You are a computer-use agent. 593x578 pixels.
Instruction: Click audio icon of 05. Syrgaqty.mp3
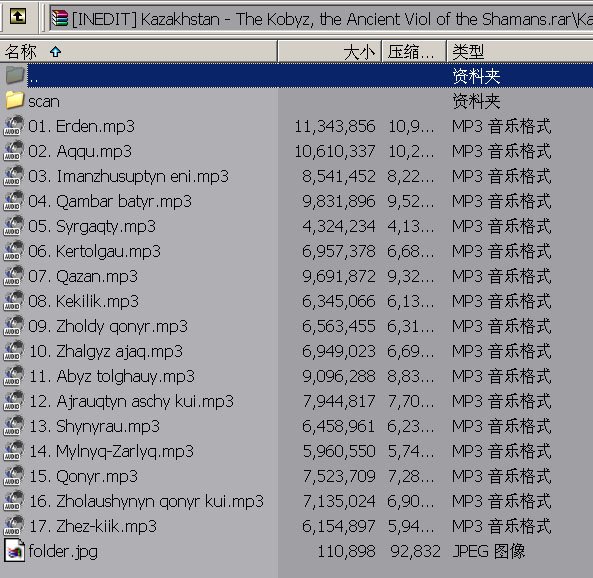point(14,225)
